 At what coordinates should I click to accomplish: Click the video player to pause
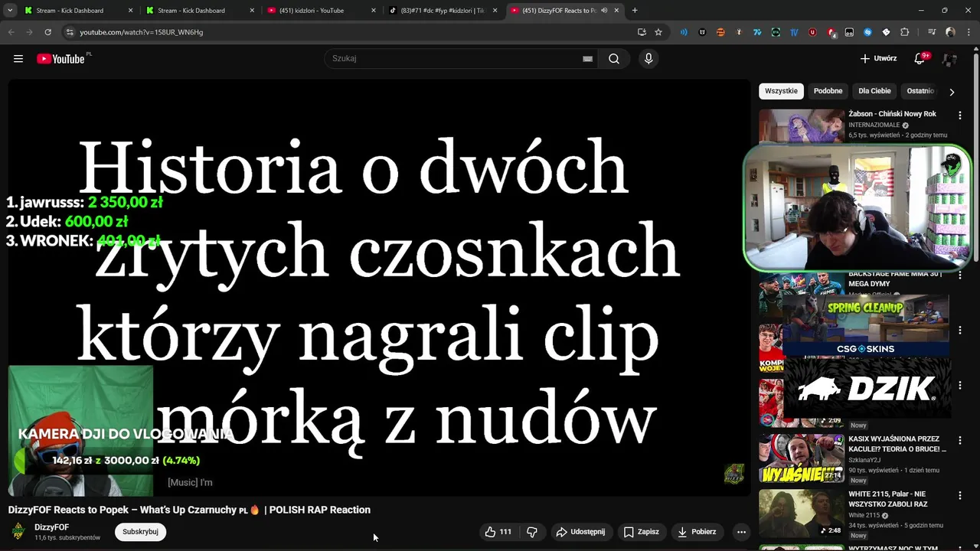379,287
